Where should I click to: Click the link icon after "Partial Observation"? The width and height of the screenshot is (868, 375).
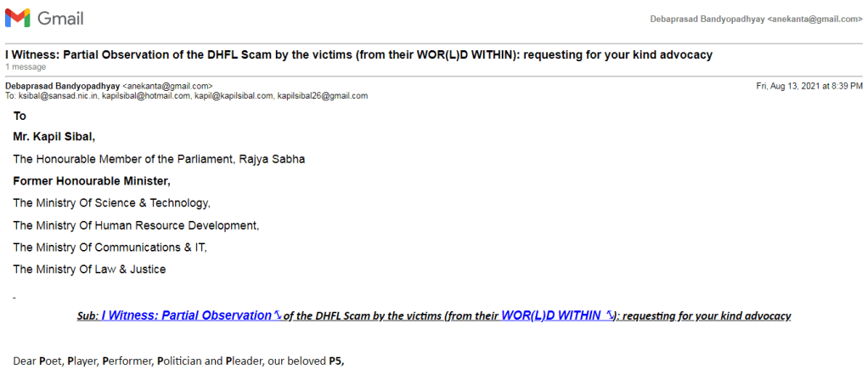[277, 315]
